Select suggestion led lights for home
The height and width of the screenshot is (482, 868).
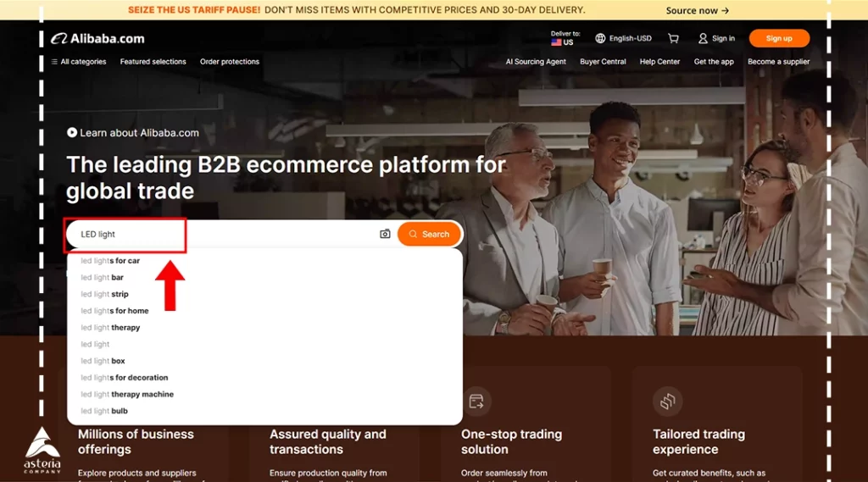[x=264, y=310]
